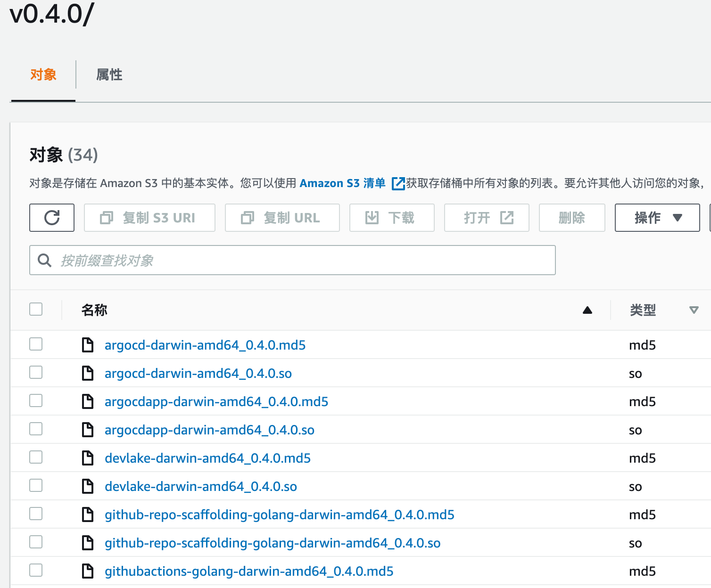Screen dimensions: 711x588
Task: Tick checkbox for devlake-darwin-amd64_0.4.0.so
Action: [36, 485]
